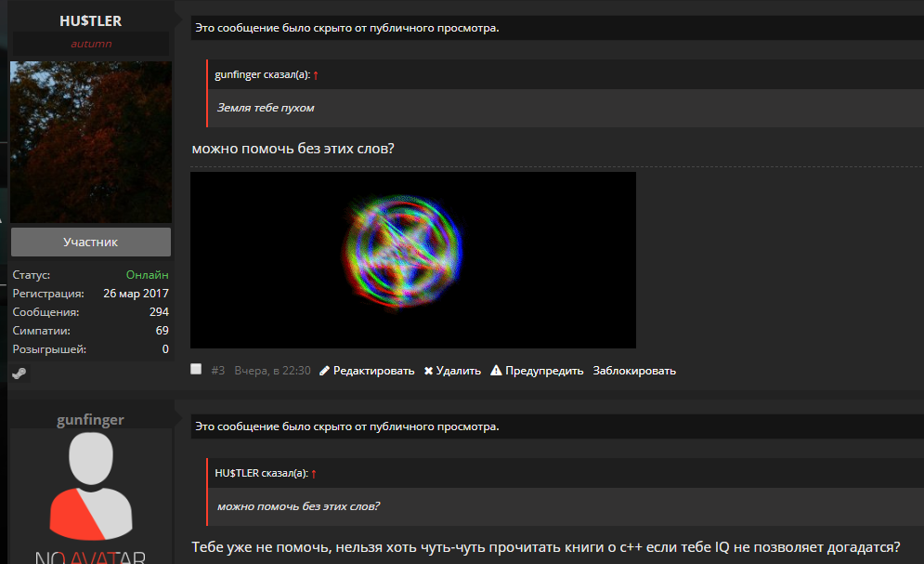This screenshot has height=564, width=924.
Task: Open the #3 post permalink
Action: click(x=218, y=371)
